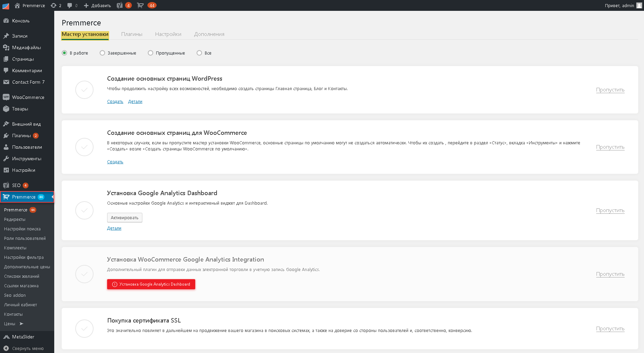644x353 pixels.
Task: Open Комментарии bubble icon in sidebar
Action: (x=6, y=70)
